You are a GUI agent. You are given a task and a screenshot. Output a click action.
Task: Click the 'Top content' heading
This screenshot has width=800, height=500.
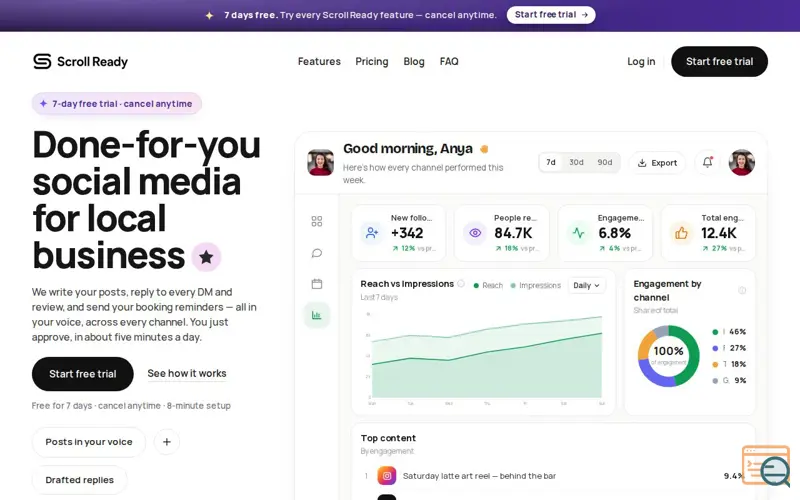coord(388,438)
